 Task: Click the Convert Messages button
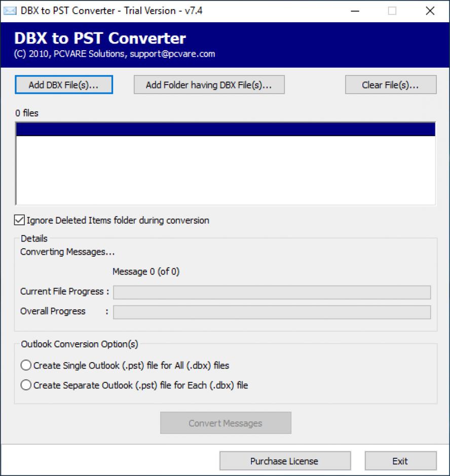pyautogui.click(x=226, y=423)
